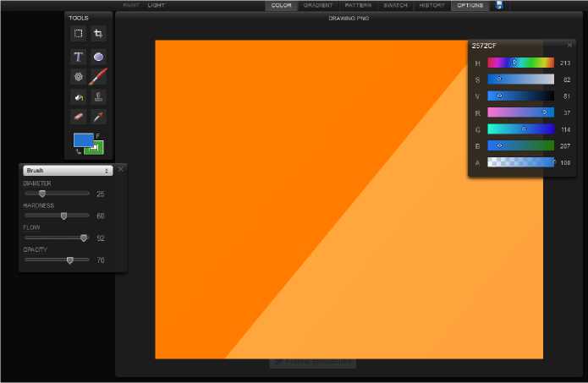
Task: Click the Hue slider bar
Action: [x=520, y=63]
